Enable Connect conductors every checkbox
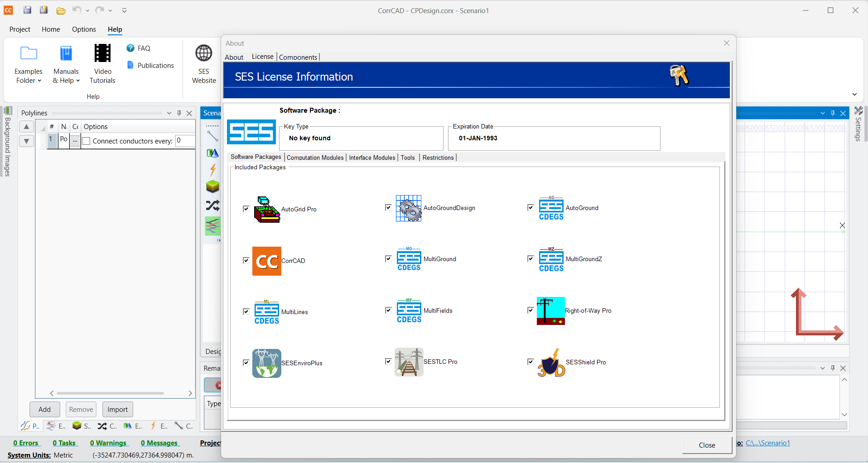This screenshot has width=868, height=463. click(x=87, y=141)
